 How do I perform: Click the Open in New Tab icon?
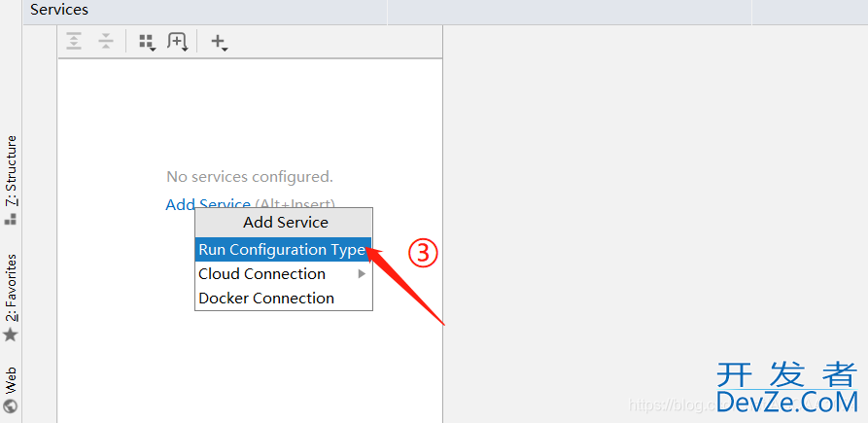pyautogui.click(x=178, y=42)
